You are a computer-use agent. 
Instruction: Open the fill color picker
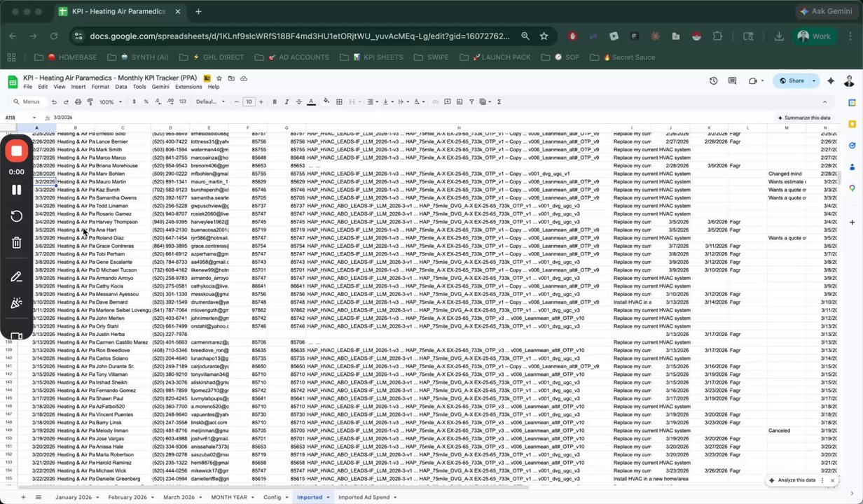pyautogui.click(x=326, y=101)
